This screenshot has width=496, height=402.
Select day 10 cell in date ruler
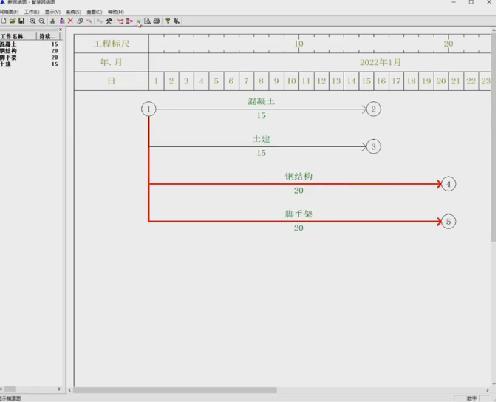[x=292, y=81]
